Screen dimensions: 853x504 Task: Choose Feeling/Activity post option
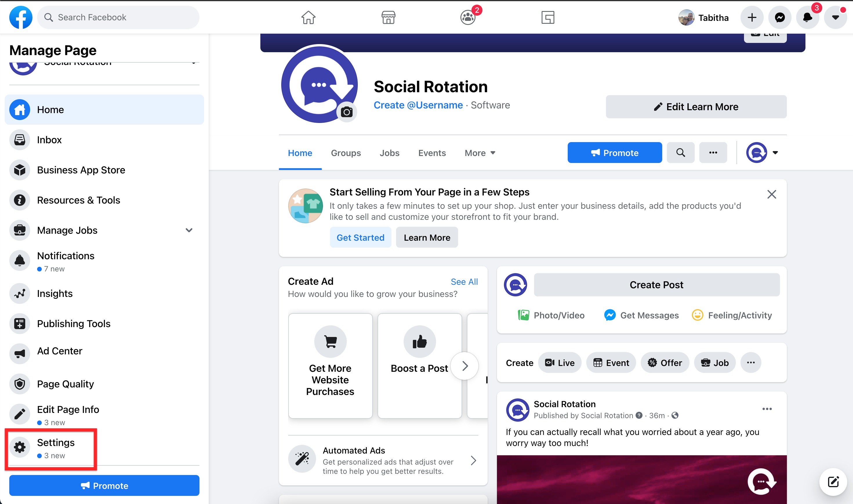(x=732, y=315)
